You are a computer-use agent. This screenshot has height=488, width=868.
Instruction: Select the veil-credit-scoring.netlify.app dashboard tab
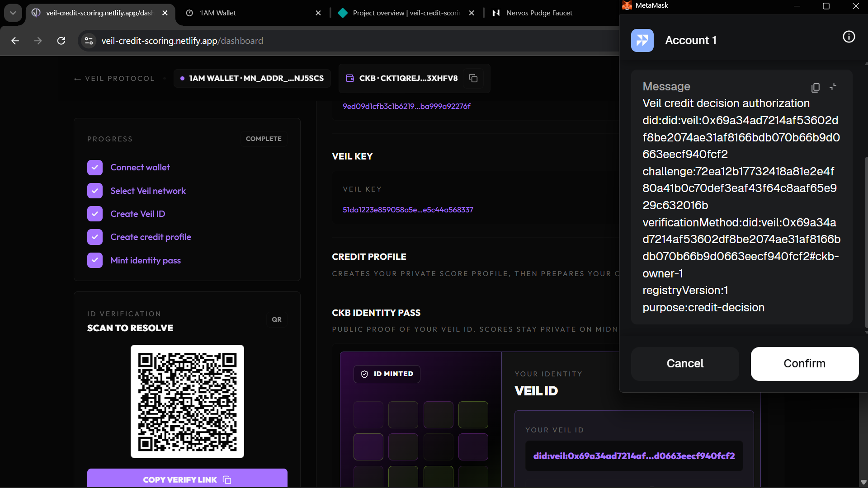tap(99, 13)
